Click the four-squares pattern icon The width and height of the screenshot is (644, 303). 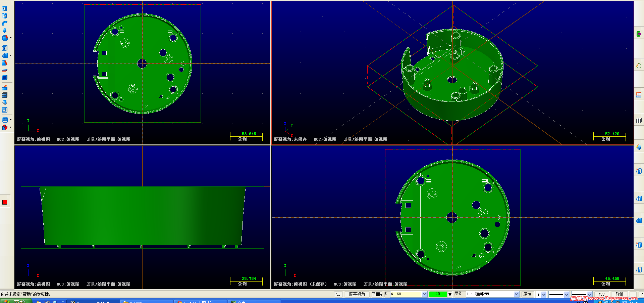5,120
